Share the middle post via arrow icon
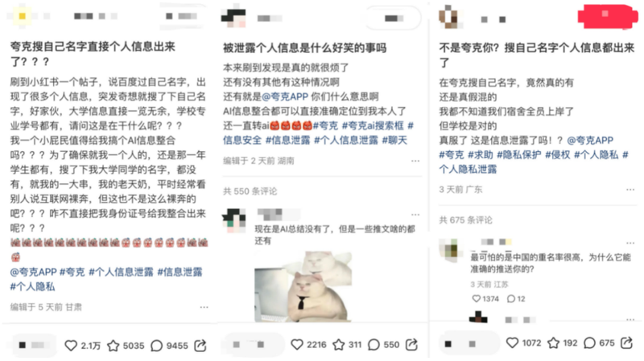 pos(411,344)
